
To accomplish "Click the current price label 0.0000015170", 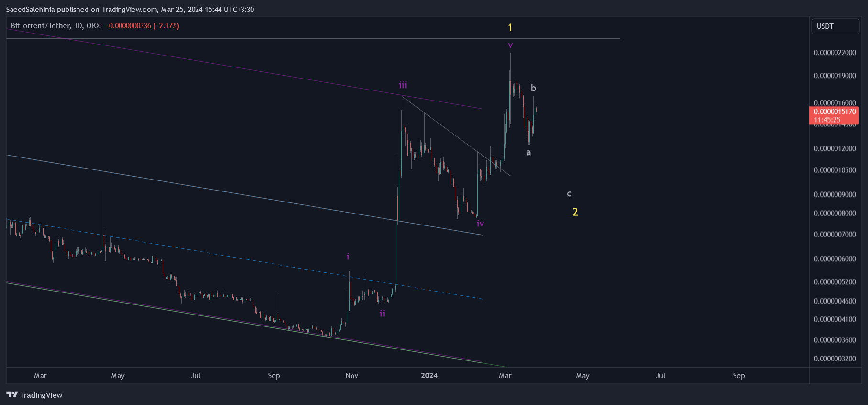I will (x=835, y=112).
